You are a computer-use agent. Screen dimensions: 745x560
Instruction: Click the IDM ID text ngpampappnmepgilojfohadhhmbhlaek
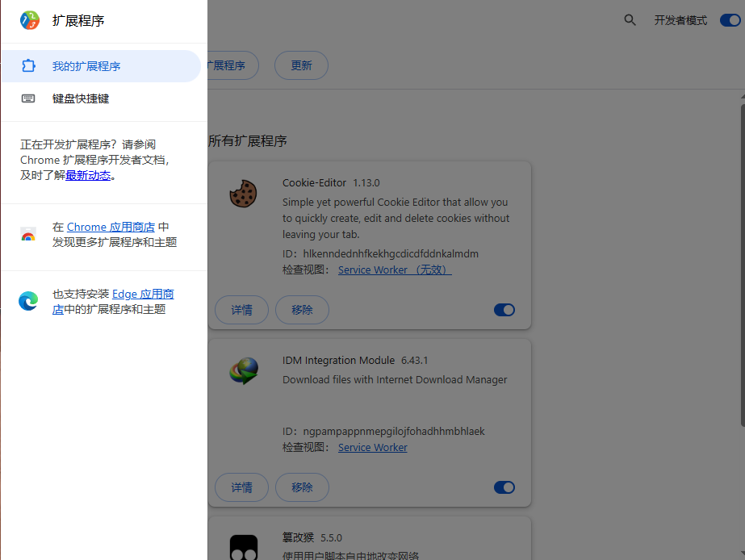pos(394,431)
